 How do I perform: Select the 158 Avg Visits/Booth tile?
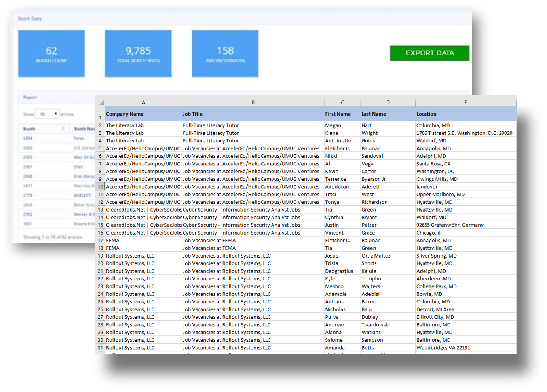click(x=225, y=53)
